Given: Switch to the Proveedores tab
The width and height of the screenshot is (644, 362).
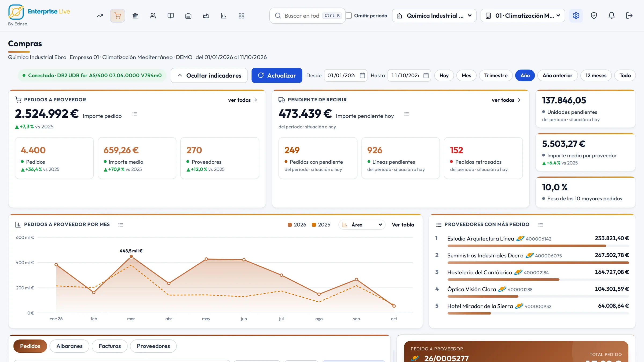Looking at the screenshot, I should [x=153, y=346].
